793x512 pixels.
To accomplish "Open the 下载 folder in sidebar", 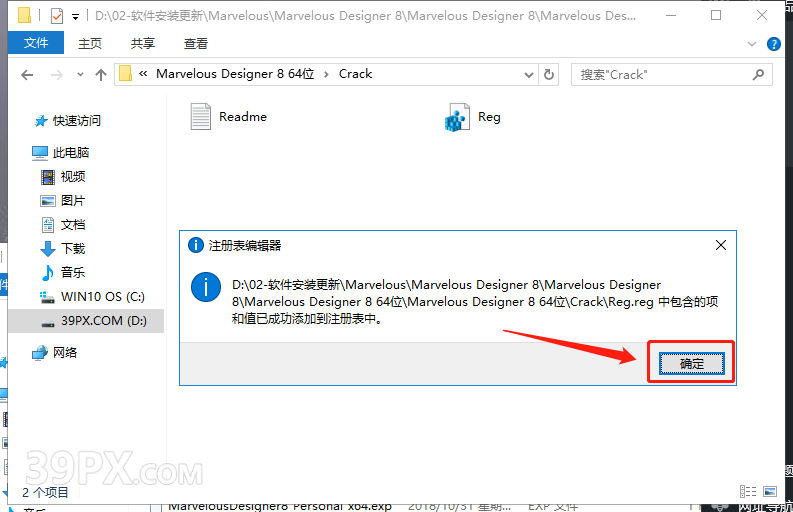I will pyautogui.click(x=63, y=248).
